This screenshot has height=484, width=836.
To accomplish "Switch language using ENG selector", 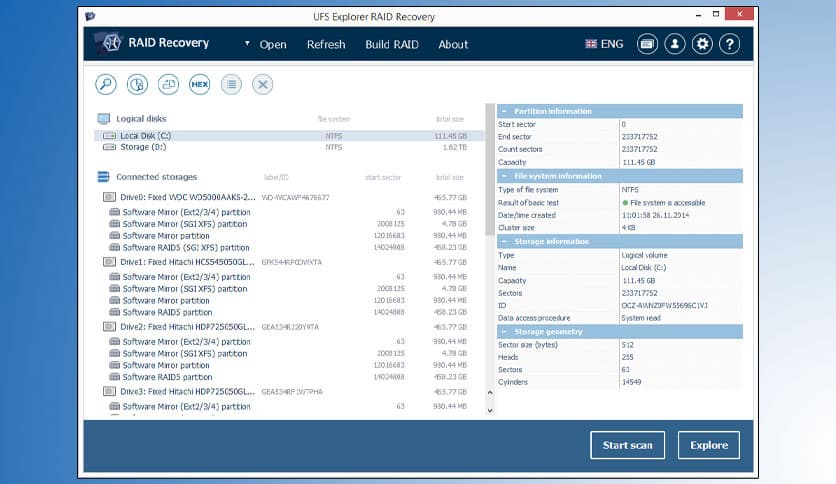I will [603, 44].
